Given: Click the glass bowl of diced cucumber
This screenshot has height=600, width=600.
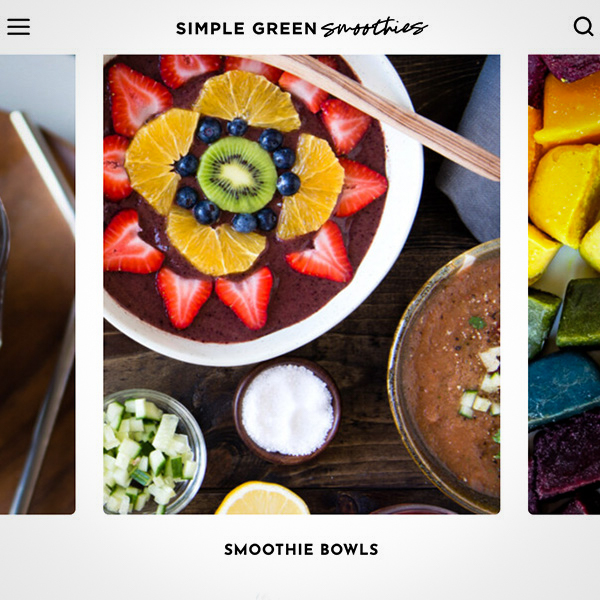Looking at the screenshot, I should coord(155,452).
